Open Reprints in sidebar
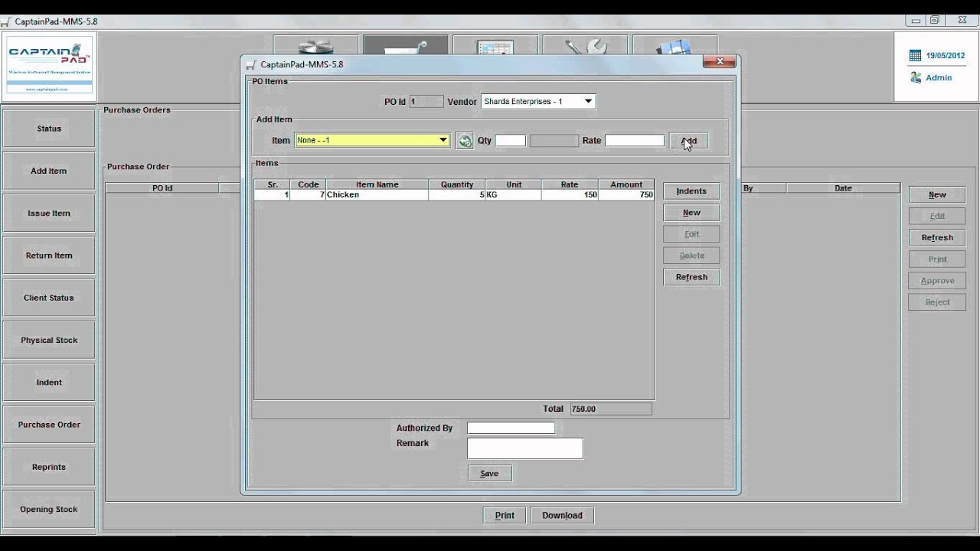The height and width of the screenshot is (551, 980). pos(49,467)
